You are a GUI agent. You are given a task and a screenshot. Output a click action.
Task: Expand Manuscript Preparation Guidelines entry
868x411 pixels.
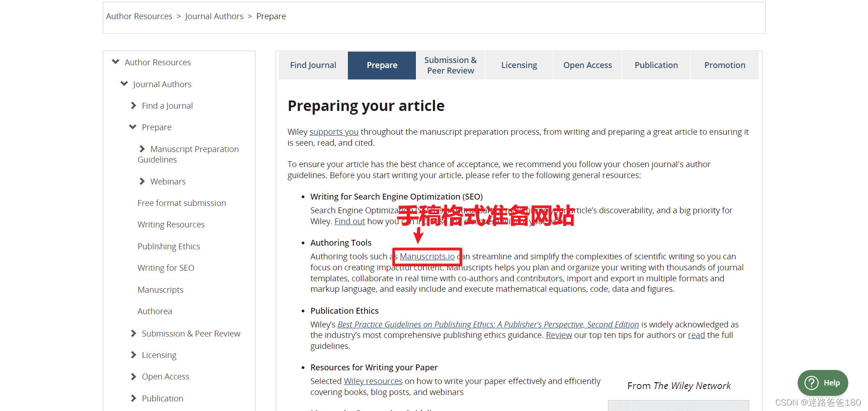point(142,149)
